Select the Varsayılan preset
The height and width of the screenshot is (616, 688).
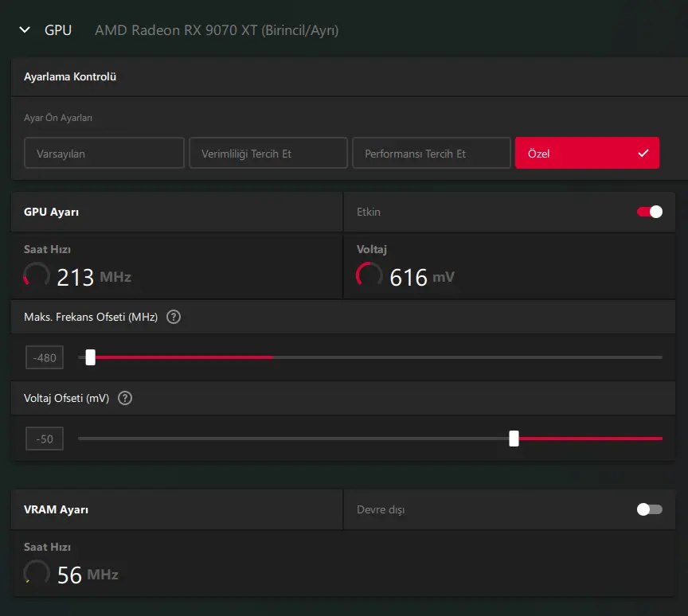104,153
